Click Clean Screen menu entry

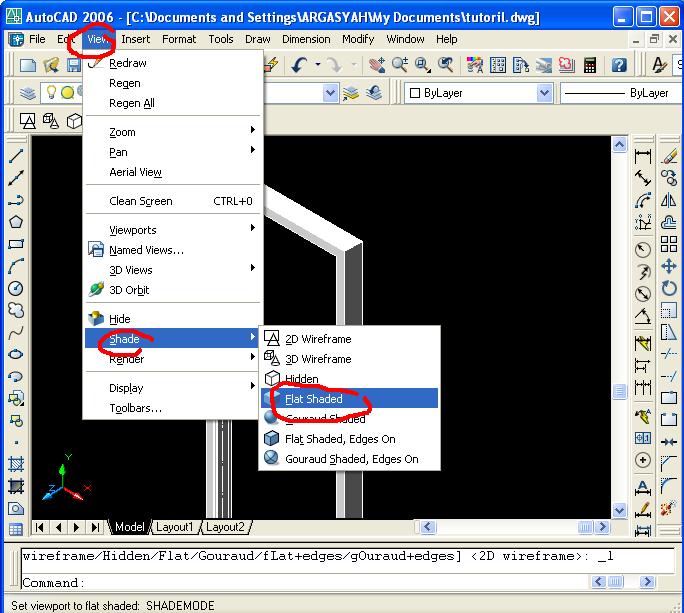pos(173,201)
